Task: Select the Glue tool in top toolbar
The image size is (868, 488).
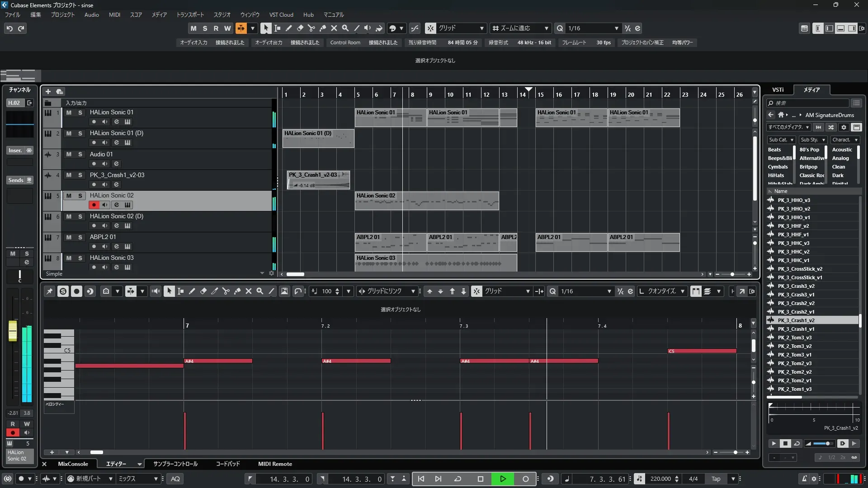Action: tap(322, 28)
